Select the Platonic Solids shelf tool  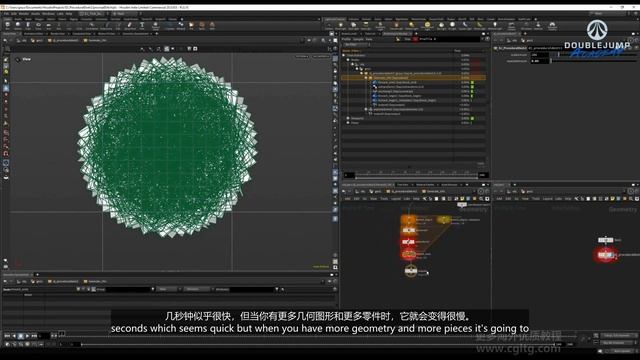tap(156, 26)
